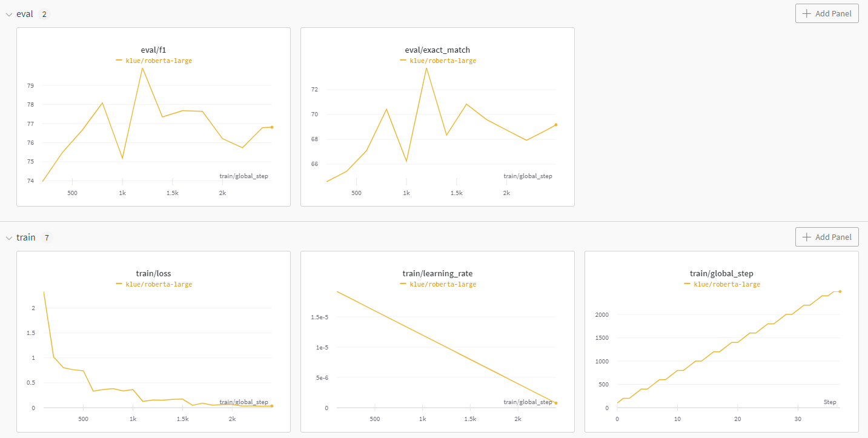Click the eval section panel count badge
The height and width of the screenshot is (438, 868).
point(44,14)
